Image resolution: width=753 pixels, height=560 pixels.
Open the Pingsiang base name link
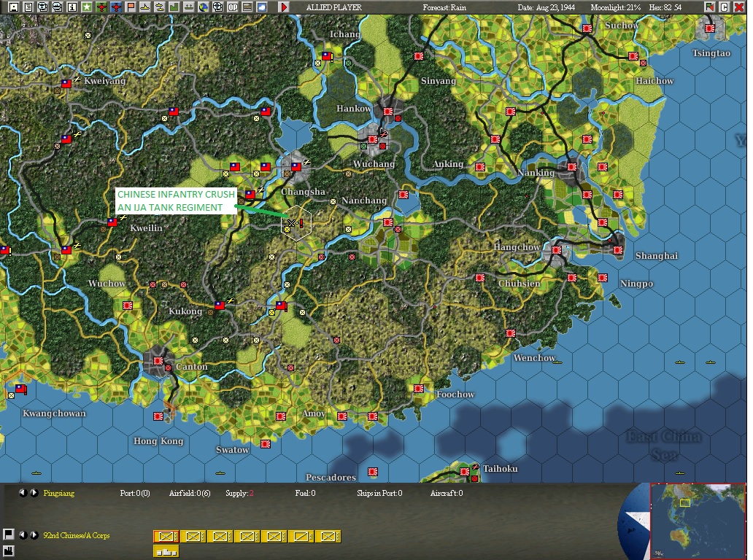59,494
